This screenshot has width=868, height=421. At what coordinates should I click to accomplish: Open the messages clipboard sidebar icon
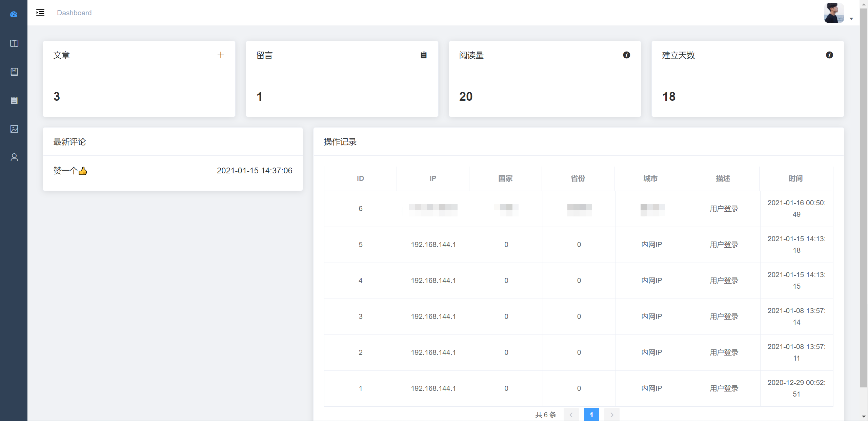14,100
